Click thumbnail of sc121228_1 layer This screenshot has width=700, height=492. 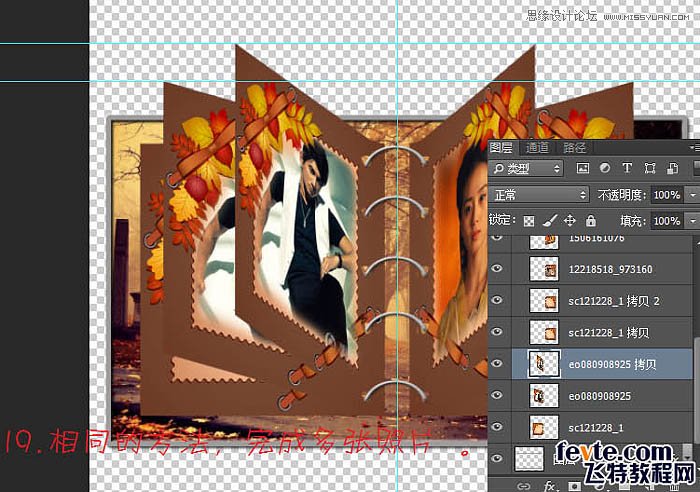click(544, 427)
